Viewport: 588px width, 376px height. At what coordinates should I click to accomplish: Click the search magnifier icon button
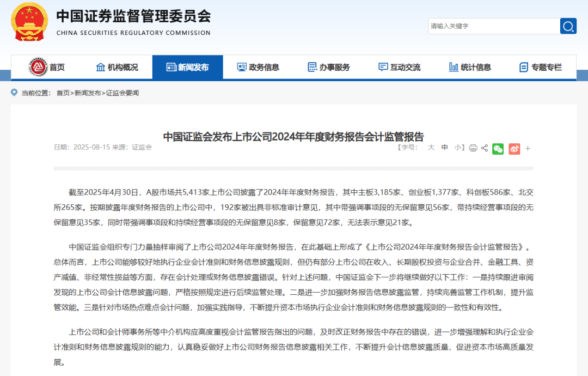tap(568, 26)
